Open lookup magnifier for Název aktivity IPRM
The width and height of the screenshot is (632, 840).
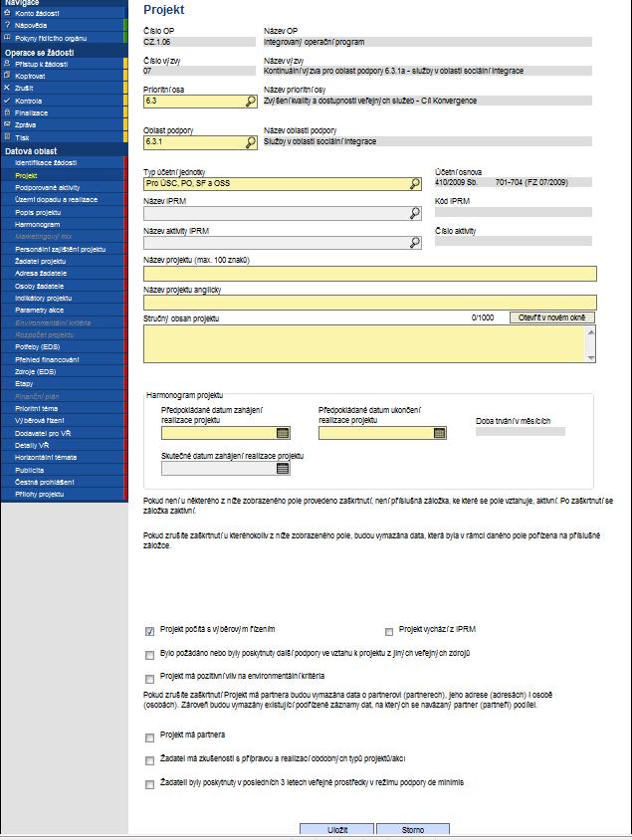pyautogui.click(x=415, y=243)
